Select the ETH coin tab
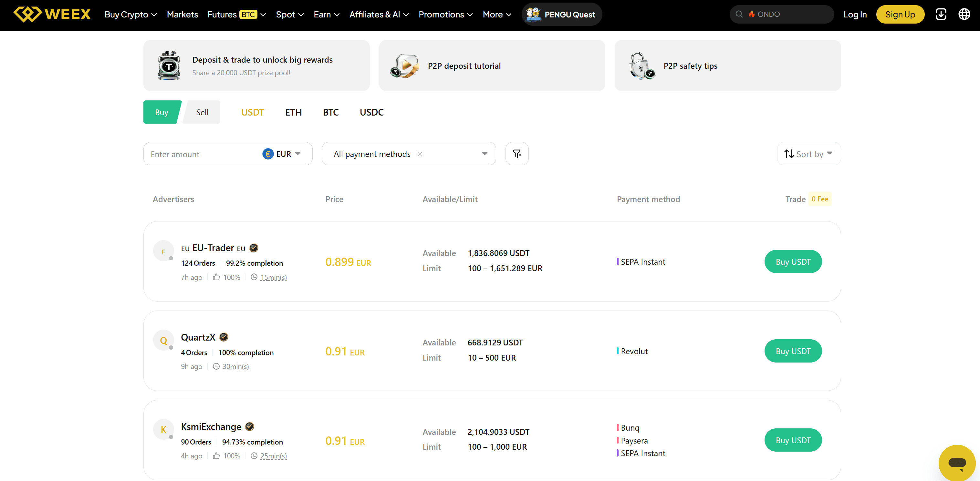 coord(293,112)
